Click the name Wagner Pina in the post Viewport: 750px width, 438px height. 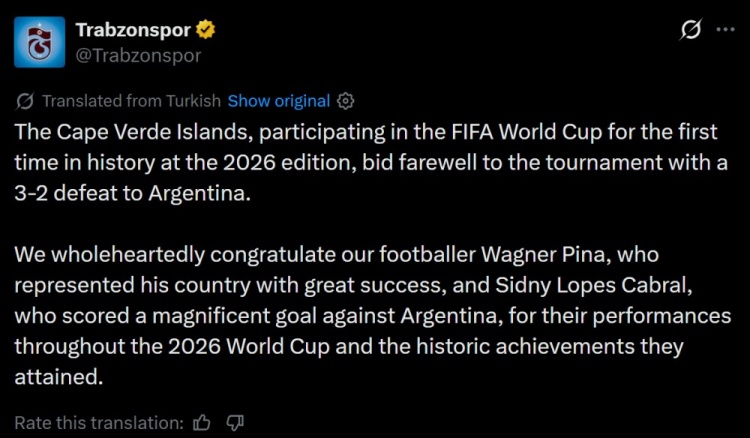[x=545, y=254]
